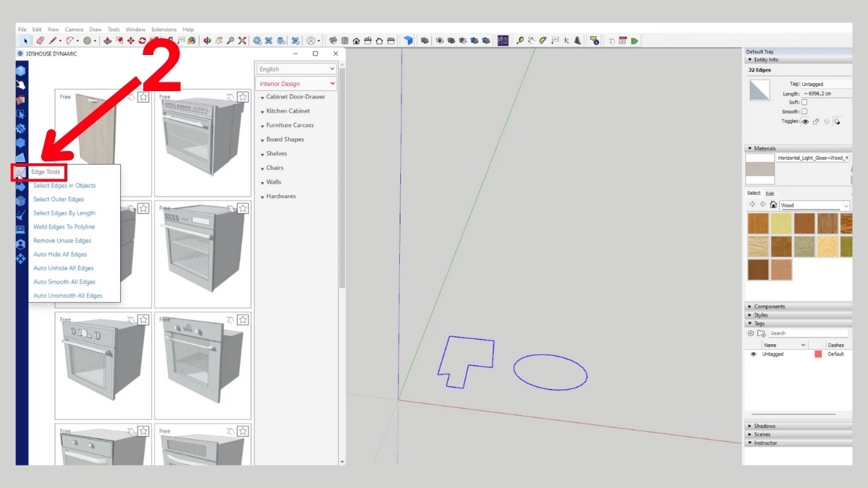Click the In Model house icon in Materials
868x488 pixels.
pyautogui.click(x=773, y=205)
